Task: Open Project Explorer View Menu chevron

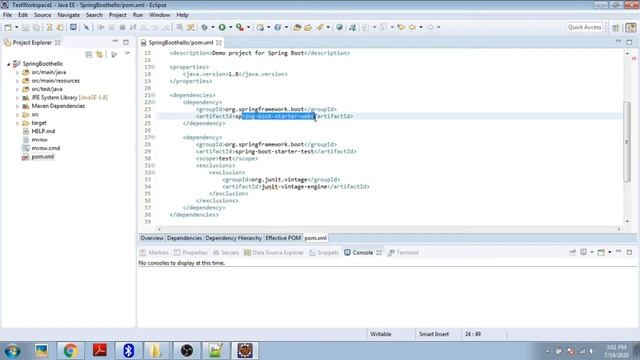Action: point(127,54)
